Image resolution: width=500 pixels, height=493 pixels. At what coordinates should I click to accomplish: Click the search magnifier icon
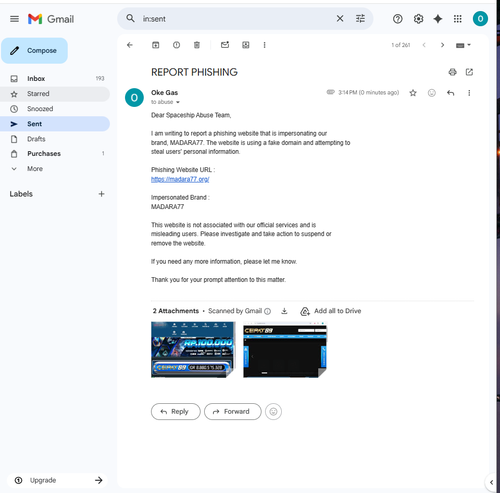click(x=130, y=18)
